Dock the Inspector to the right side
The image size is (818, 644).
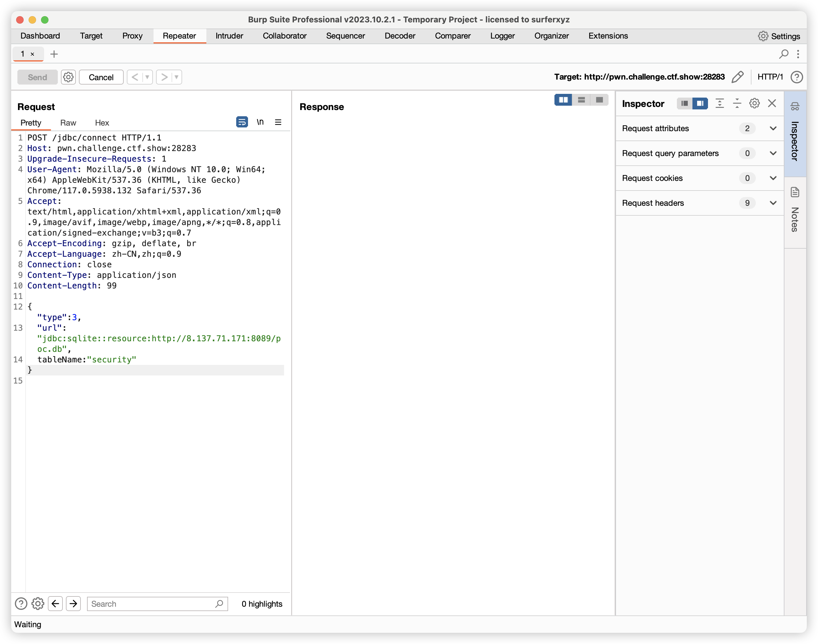[700, 103]
